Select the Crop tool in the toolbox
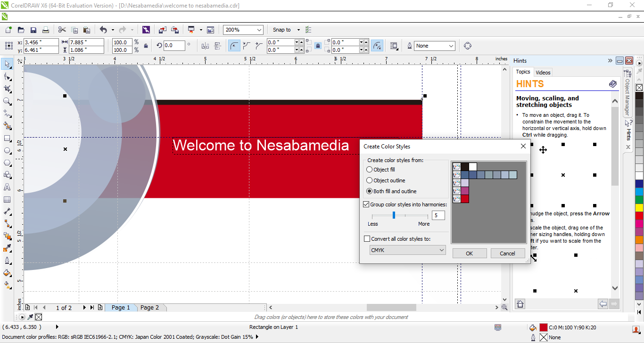Image resolution: width=644 pixels, height=343 pixels. [x=7, y=89]
